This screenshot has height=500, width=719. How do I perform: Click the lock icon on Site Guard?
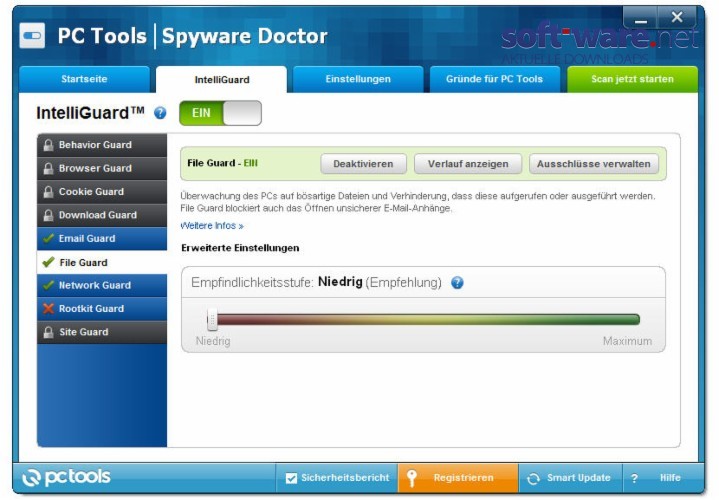[x=48, y=332]
